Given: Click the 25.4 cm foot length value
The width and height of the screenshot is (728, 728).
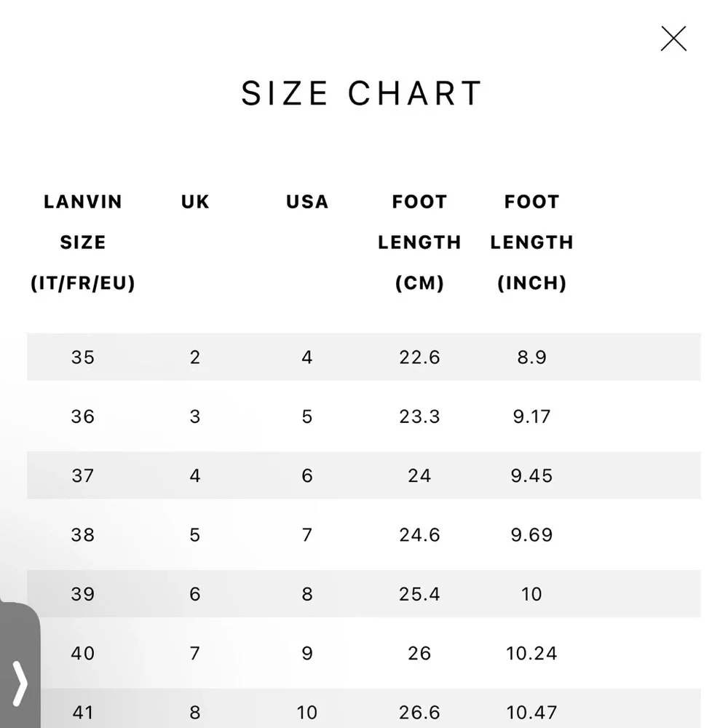Looking at the screenshot, I should click(x=419, y=594).
